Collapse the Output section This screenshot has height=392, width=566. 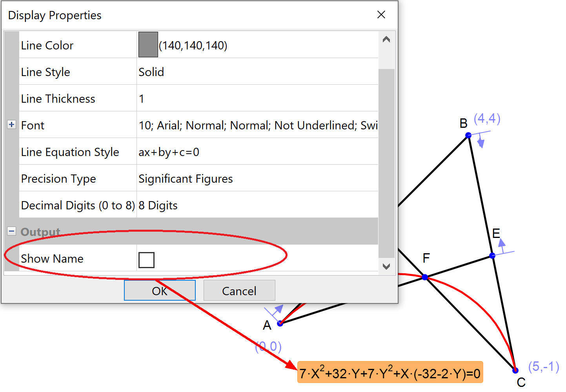[11, 231]
